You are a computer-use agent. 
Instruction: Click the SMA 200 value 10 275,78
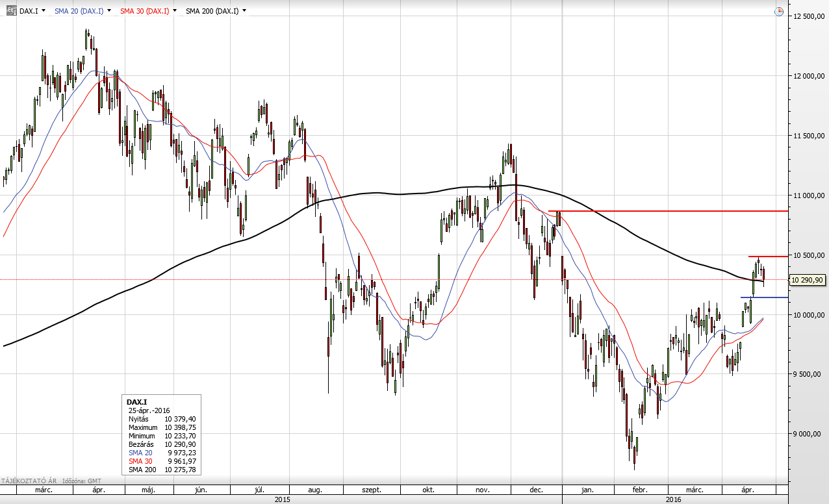(x=181, y=470)
